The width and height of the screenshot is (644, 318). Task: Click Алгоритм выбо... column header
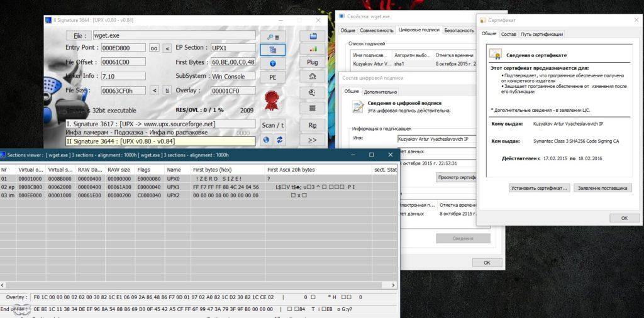click(413, 55)
